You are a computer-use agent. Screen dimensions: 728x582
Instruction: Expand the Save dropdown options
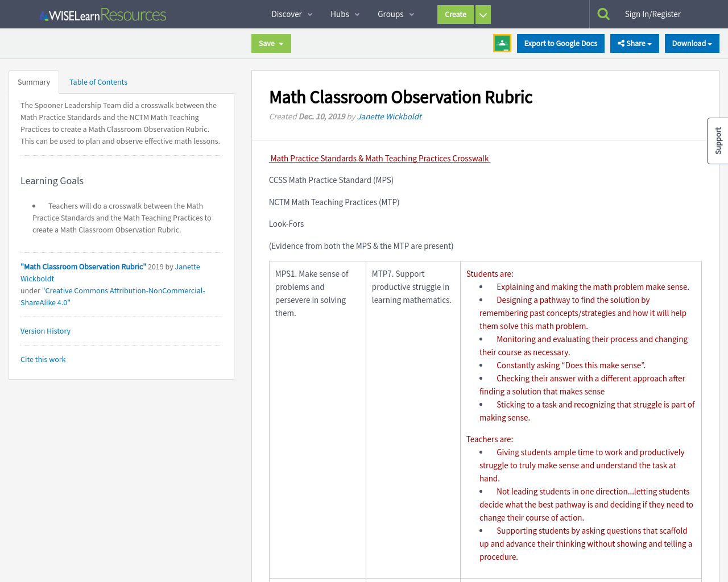point(282,43)
